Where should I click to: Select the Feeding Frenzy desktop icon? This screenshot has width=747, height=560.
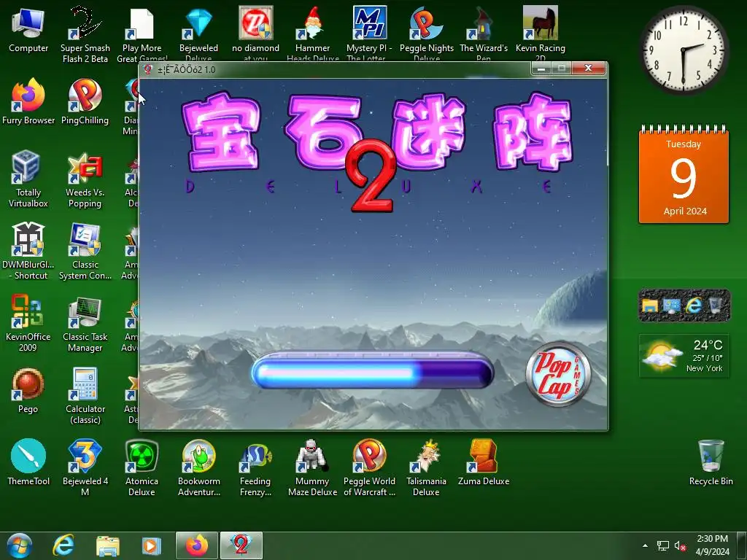click(255, 467)
